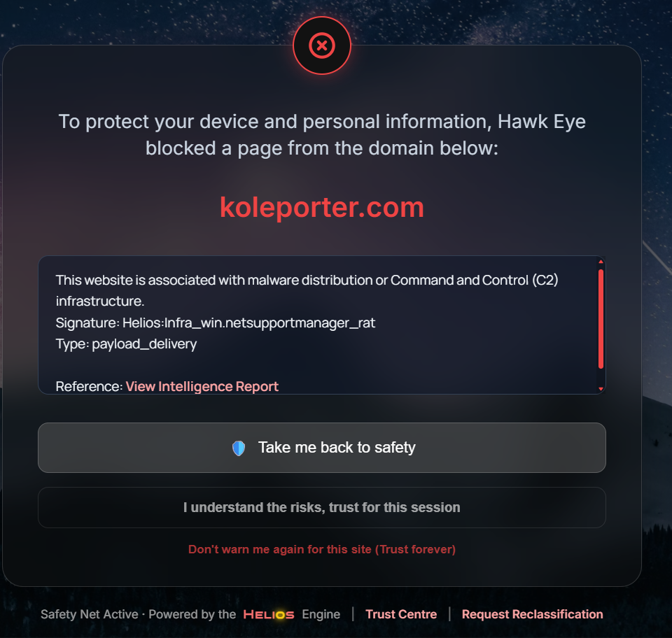
Task: Click the Helios engine logo
Action: coord(269,615)
